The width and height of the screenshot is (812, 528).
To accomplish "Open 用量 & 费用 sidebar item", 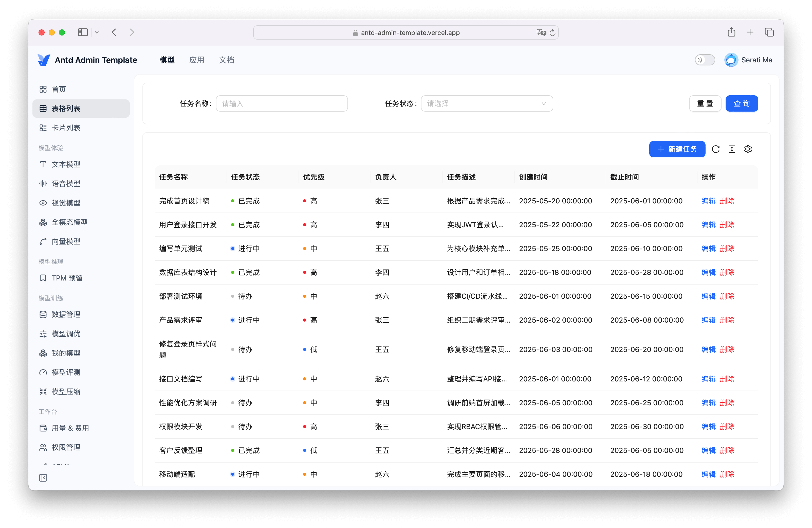I will 81,428.
